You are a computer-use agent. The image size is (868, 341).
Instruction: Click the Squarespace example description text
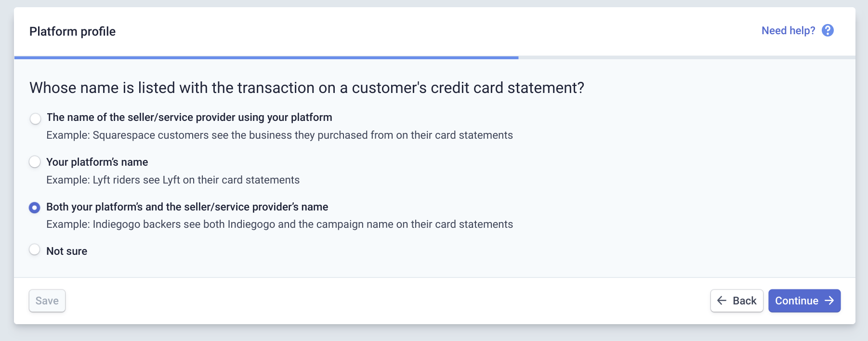tap(279, 135)
